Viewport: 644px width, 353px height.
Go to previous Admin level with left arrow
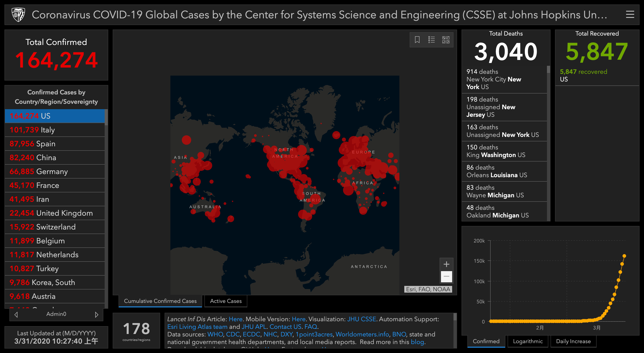click(x=16, y=314)
